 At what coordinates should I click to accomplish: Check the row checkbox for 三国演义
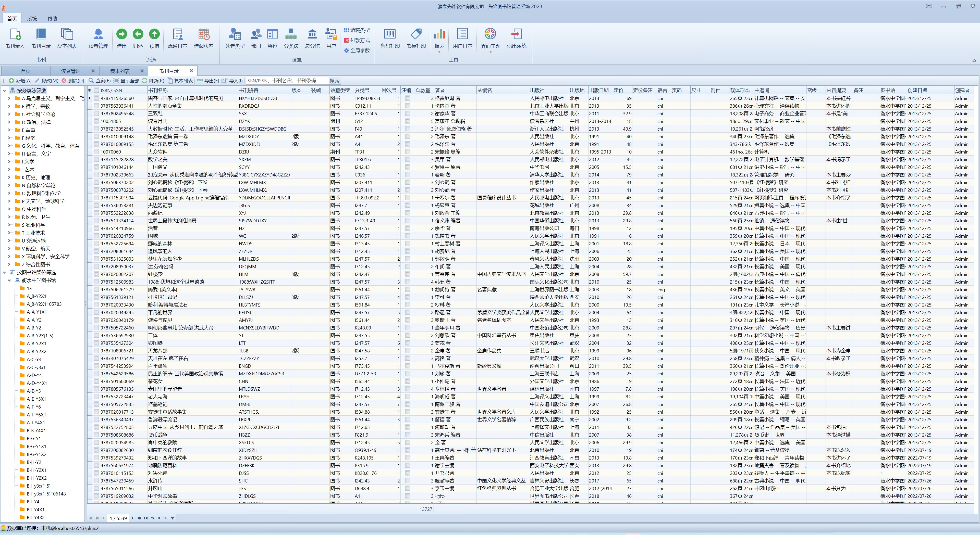[97, 167]
